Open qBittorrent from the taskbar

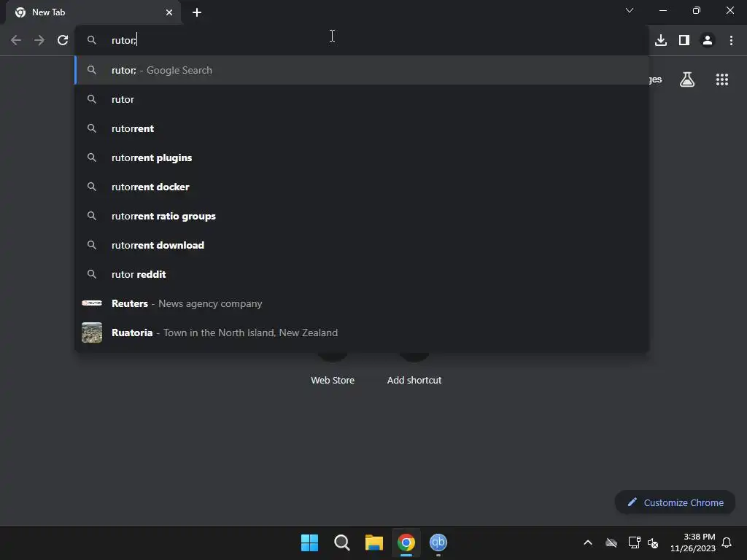click(x=438, y=542)
